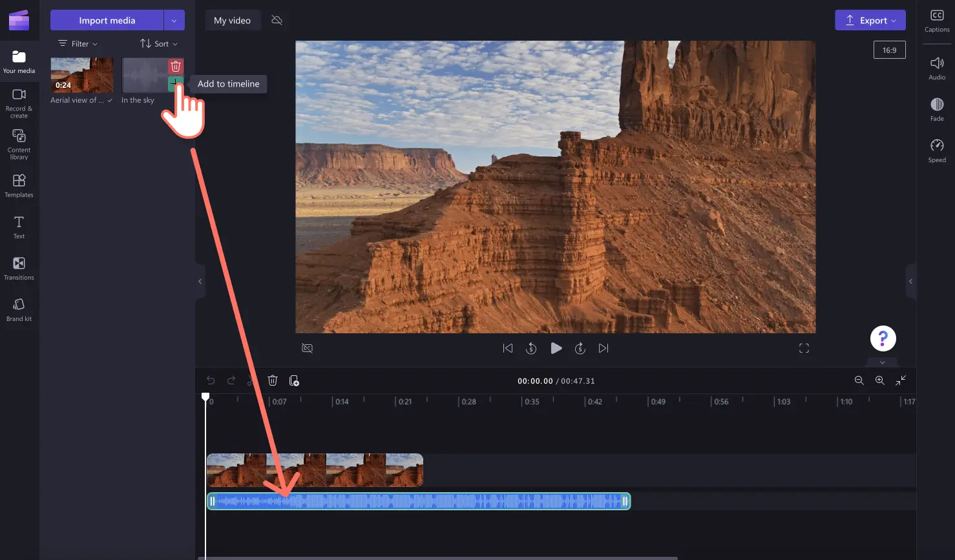Change the 16:9 aspect ratio
This screenshot has width=955, height=560.
click(889, 50)
